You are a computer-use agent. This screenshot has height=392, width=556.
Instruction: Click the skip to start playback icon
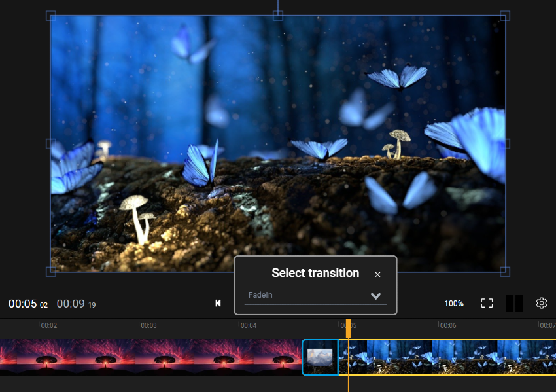218,303
